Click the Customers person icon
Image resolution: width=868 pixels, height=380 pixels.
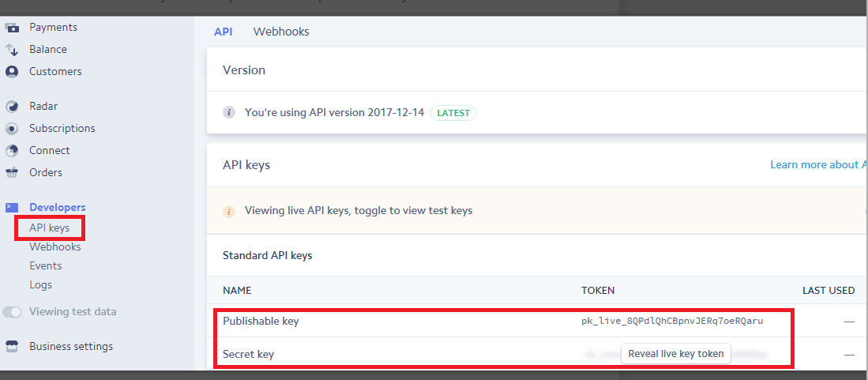click(x=12, y=71)
